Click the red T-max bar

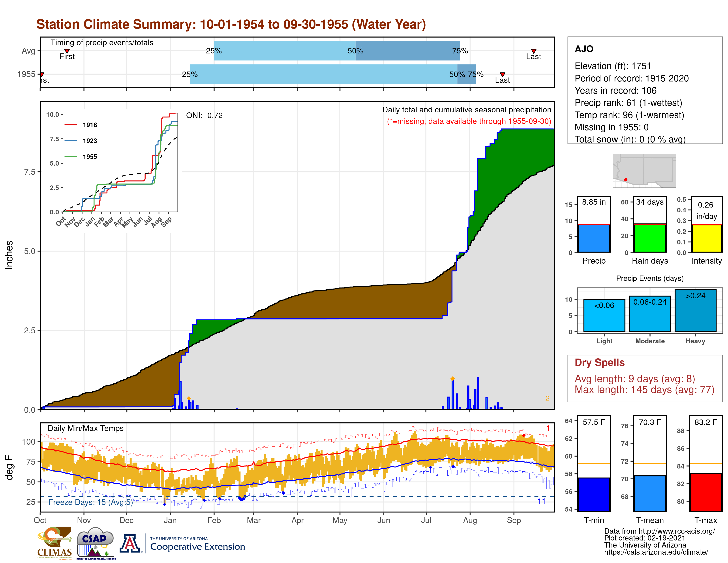[706, 492]
